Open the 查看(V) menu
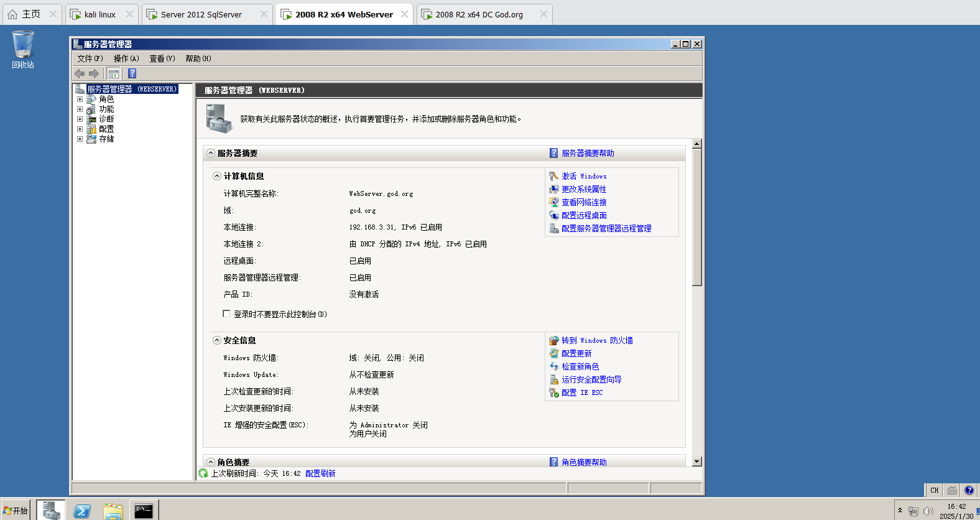The image size is (980, 520). (162, 58)
